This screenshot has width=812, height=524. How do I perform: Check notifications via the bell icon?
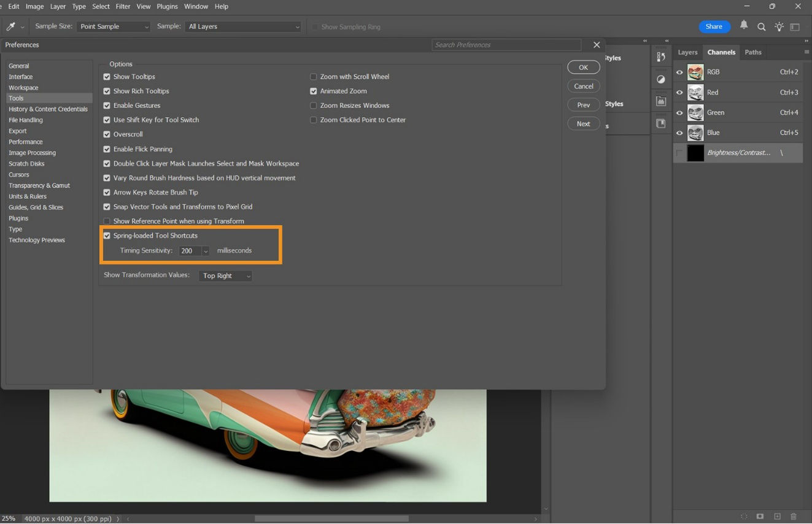pyautogui.click(x=743, y=26)
